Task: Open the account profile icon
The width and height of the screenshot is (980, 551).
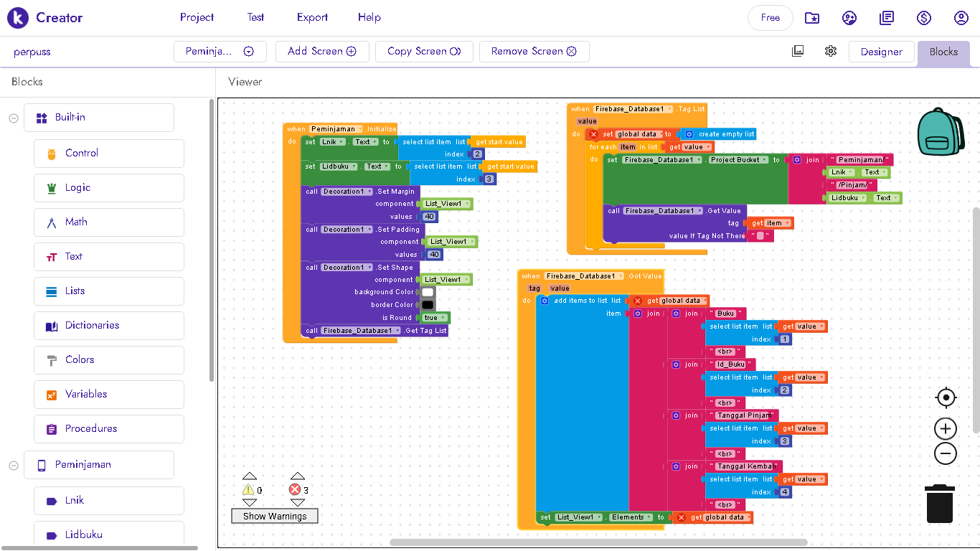Action: (961, 18)
